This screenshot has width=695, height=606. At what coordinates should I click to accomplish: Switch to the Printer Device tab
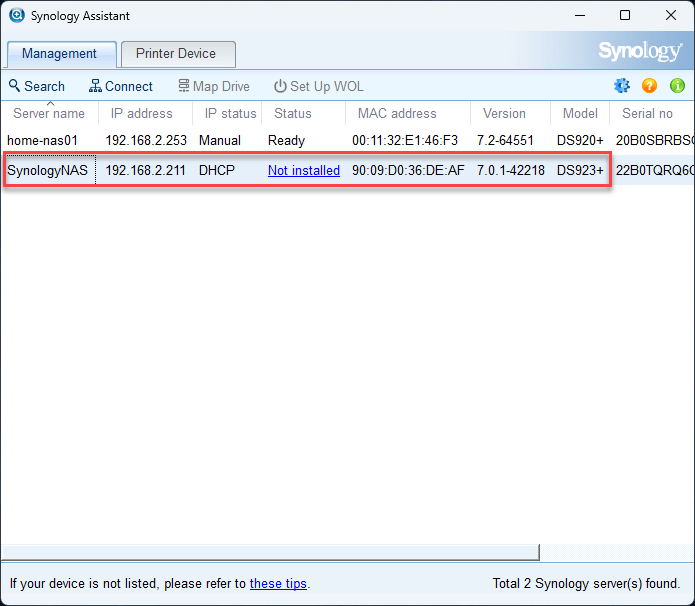(x=178, y=54)
